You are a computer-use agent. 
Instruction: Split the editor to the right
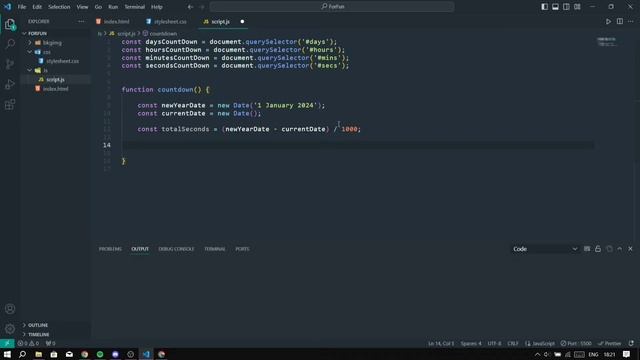pos(620,22)
